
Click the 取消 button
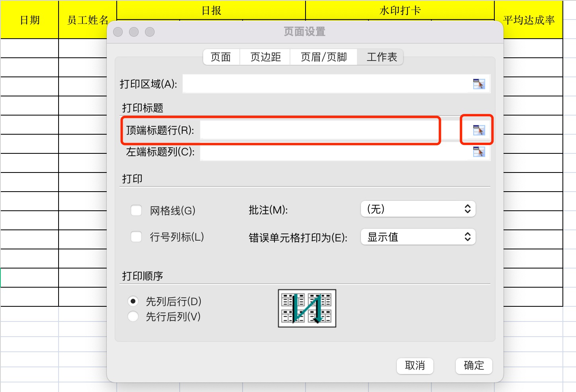[415, 366]
